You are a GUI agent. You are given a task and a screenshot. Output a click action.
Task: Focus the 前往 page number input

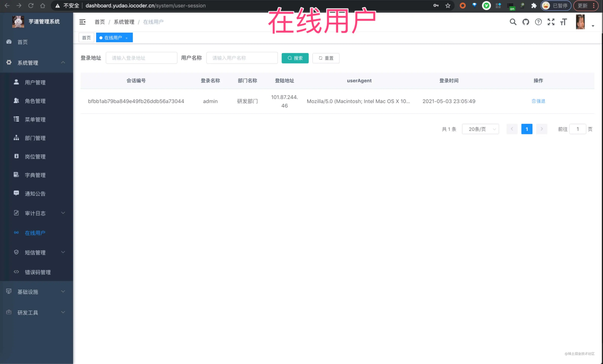(x=578, y=129)
